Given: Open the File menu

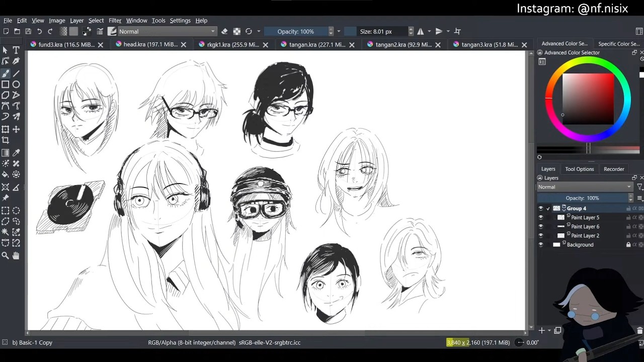Looking at the screenshot, I should coord(8,21).
